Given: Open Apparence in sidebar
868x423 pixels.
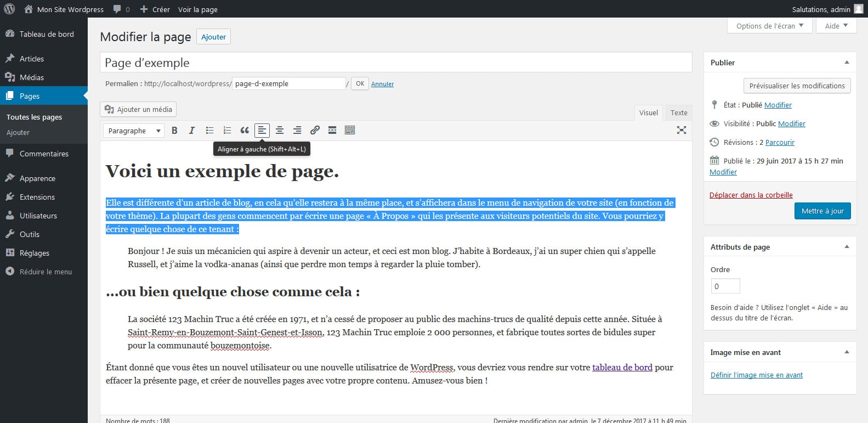Looking at the screenshot, I should (44, 178).
